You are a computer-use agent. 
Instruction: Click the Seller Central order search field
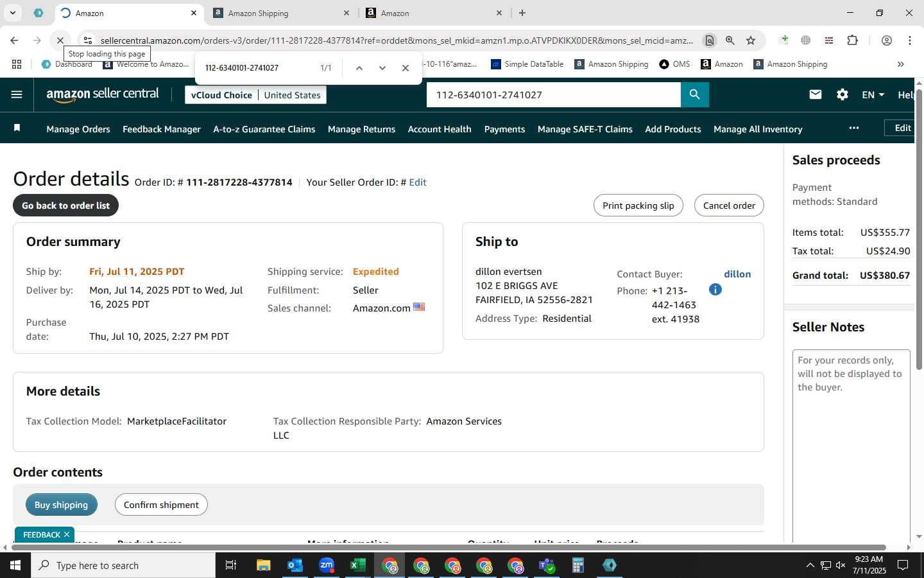553,94
